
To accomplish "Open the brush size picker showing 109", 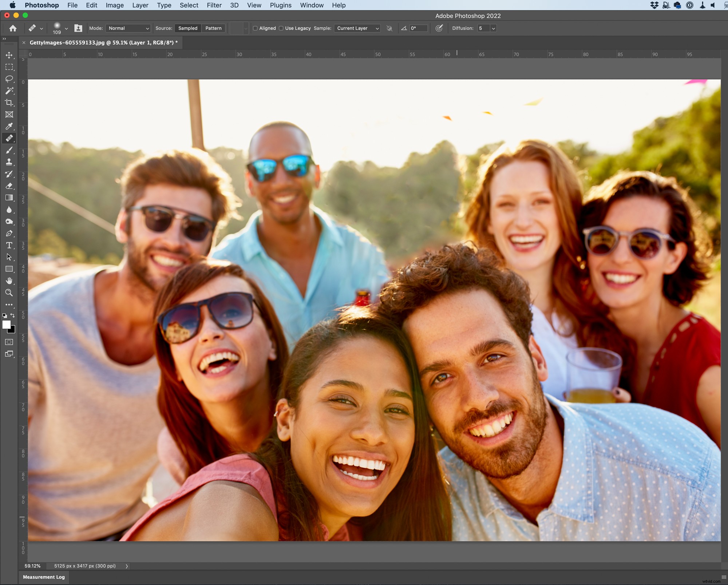I will [x=59, y=28].
